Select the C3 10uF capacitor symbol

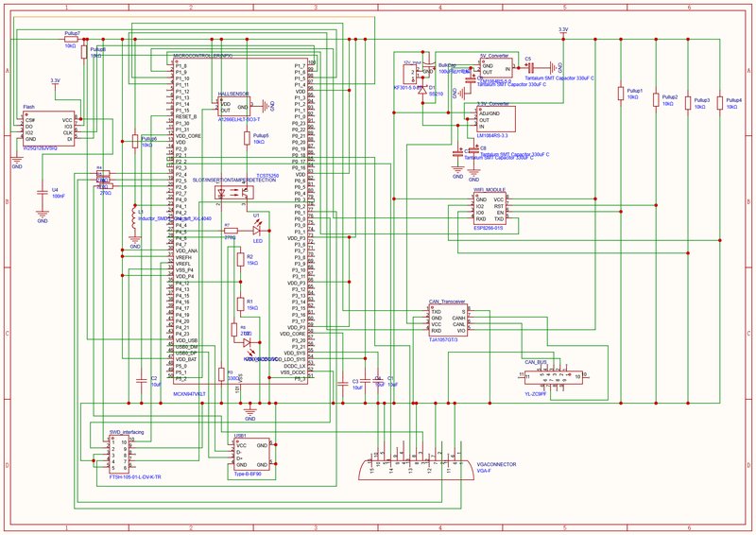(342, 384)
